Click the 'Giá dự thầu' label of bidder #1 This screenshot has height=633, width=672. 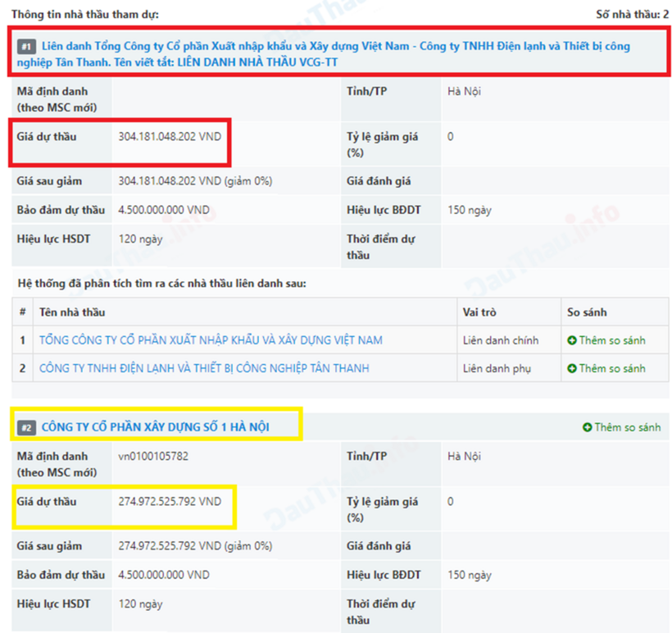[x=46, y=137]
